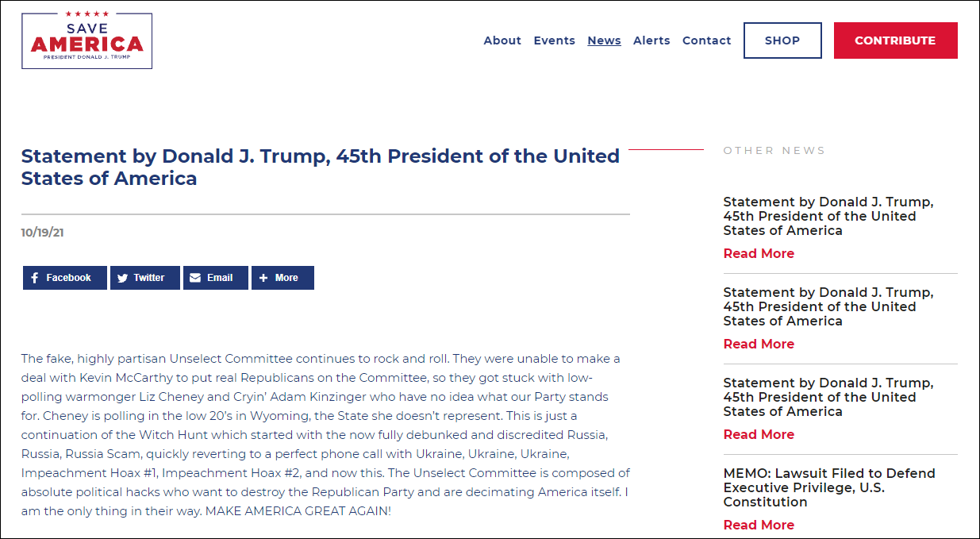Expand More sharing options plus icon
Viewport: 980px width, 539px height.
pyautogui.click(x=263, y=278)
